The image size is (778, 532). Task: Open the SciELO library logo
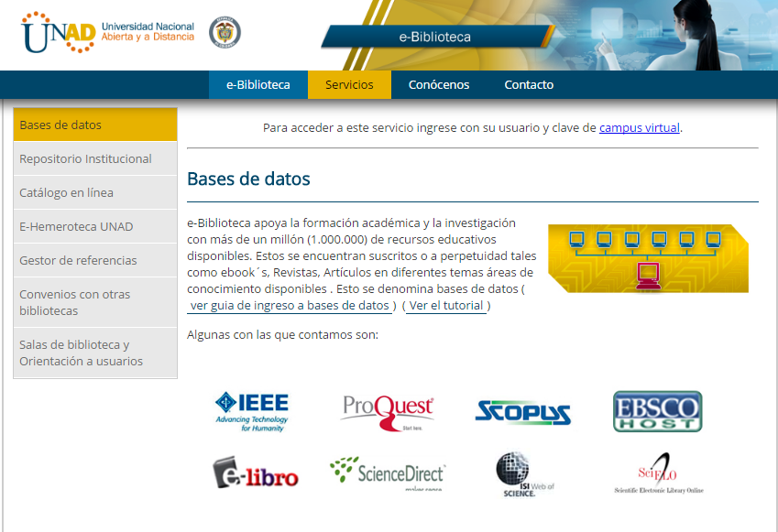[x=659, y=473]
